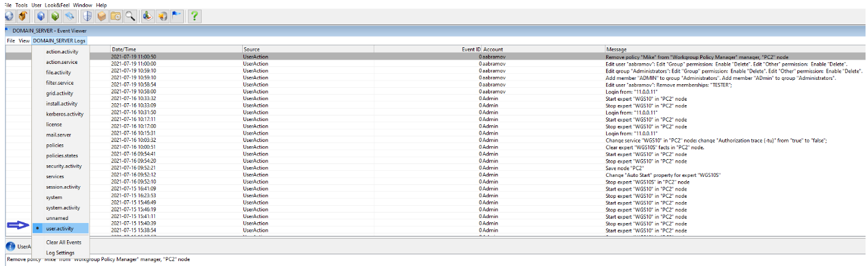
Task: Select the session.activity log
Action: point(61,187)
